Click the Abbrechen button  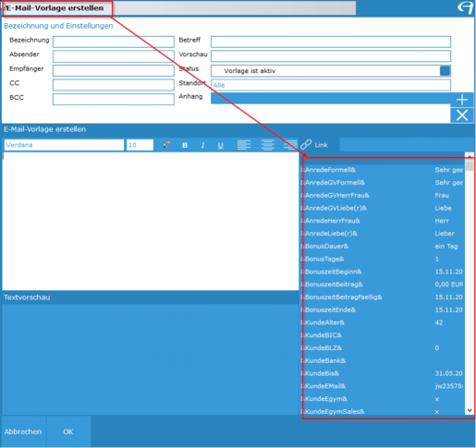(23, 431)
